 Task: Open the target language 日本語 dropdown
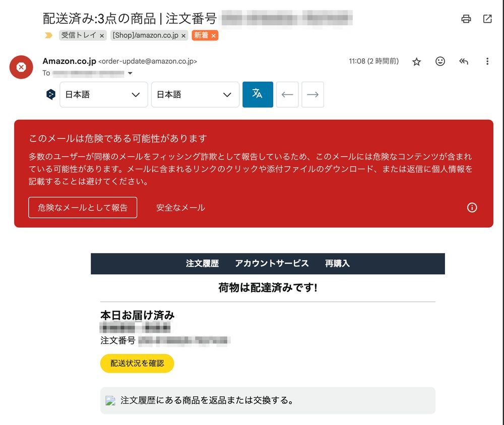pos(195,95)
